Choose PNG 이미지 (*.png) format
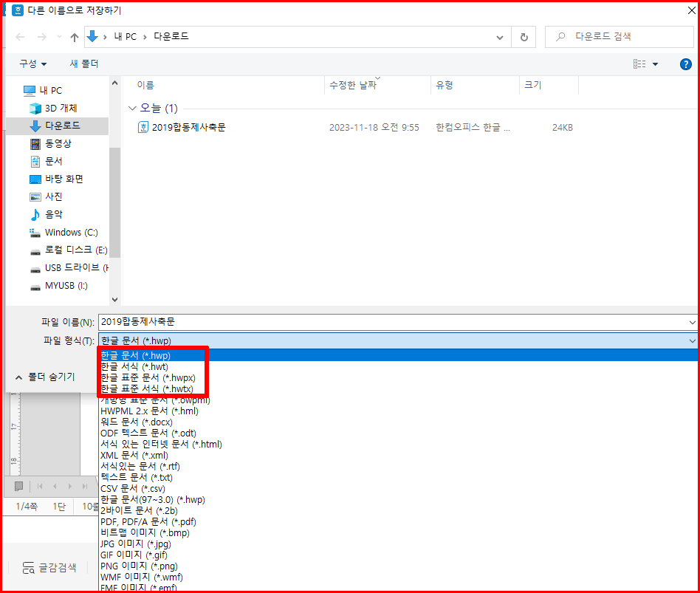 [x=140, y=566]
